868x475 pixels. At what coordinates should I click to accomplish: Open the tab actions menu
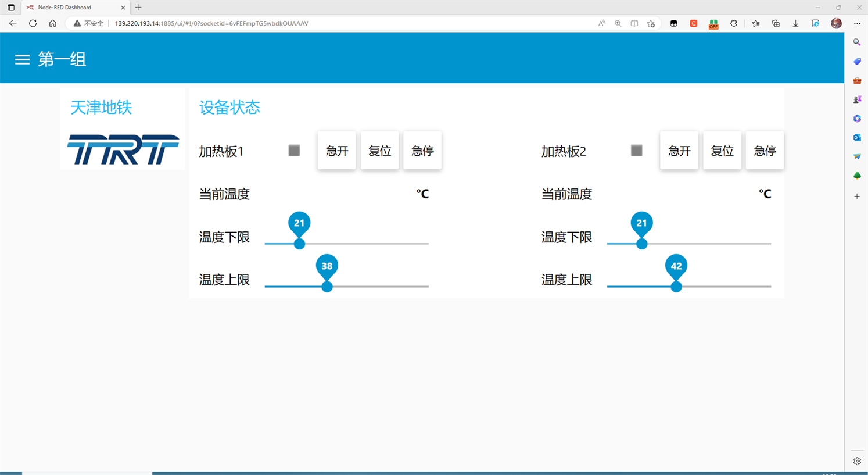(11, 8)
